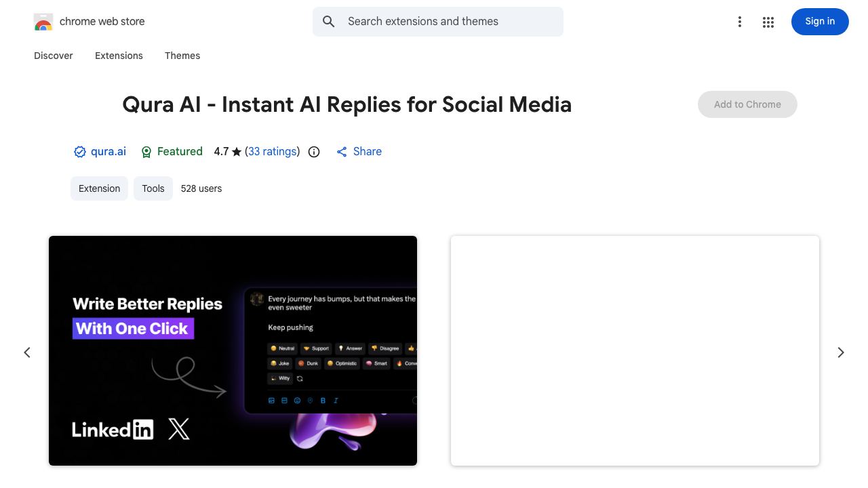
Task: Open the Discover tab
Action: (54, 56)
